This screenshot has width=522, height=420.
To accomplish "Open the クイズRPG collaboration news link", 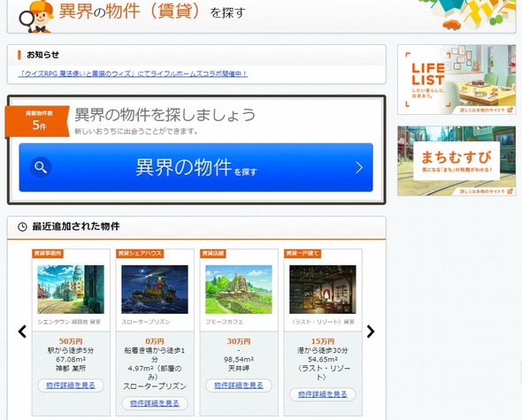I will coord(133,73).
